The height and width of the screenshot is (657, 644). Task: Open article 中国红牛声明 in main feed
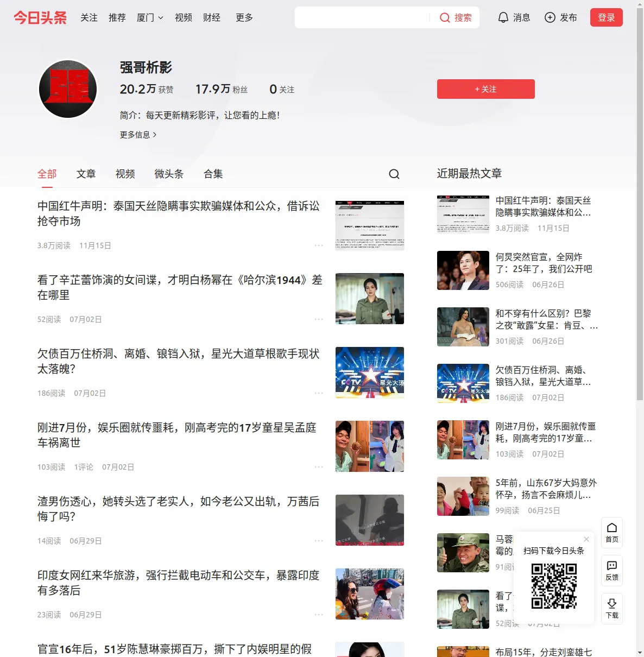coord(179,213)
